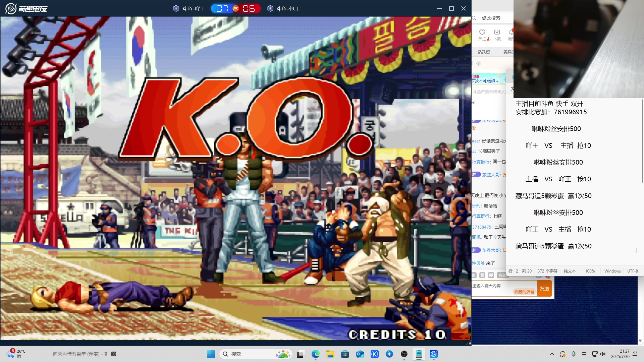Open the 奇趣电玩 app taskbar icon

[434, 354]
